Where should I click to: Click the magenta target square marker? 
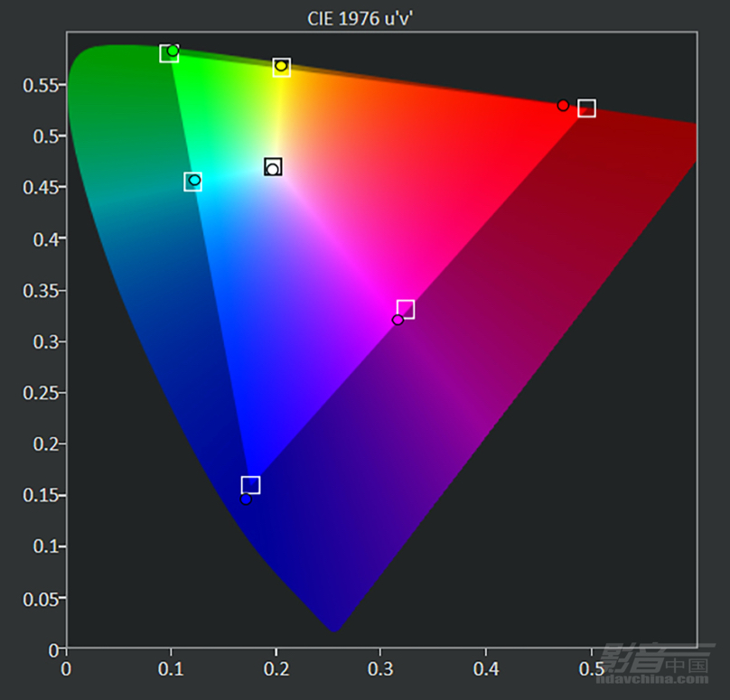click(406, 310)
